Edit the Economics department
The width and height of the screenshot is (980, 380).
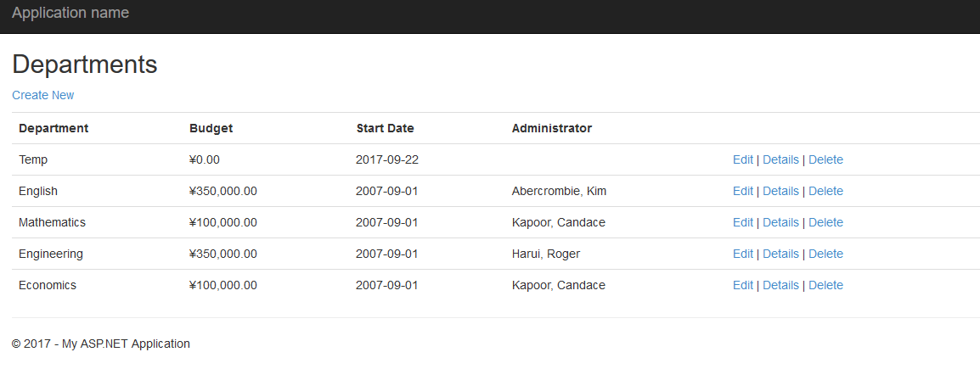[x=742, y=285]
